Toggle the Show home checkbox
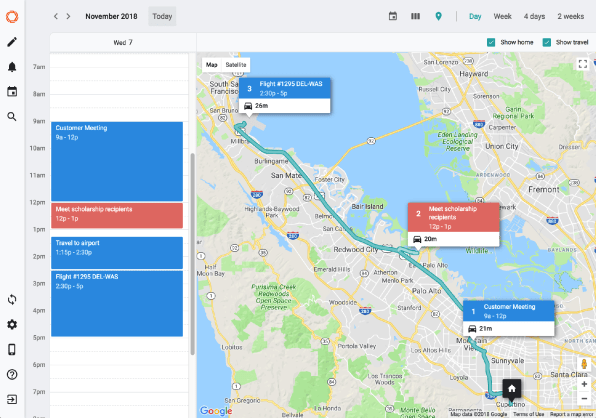596x418 pixels. coord(491,42)
